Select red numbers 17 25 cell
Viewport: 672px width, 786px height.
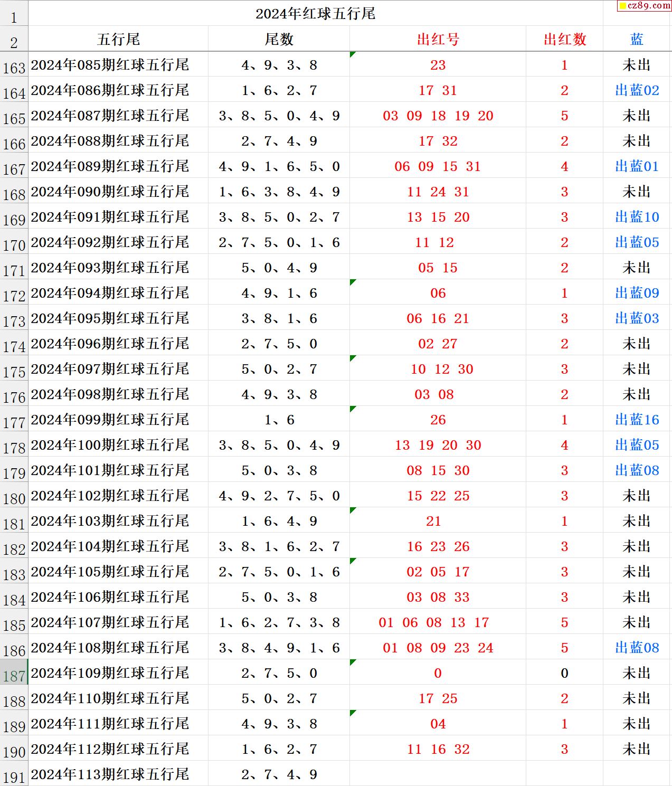click(x=438, y=698)
